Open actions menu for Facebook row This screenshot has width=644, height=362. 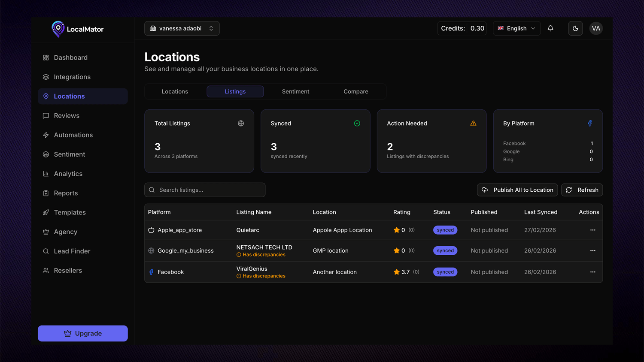tap(592, 272)
